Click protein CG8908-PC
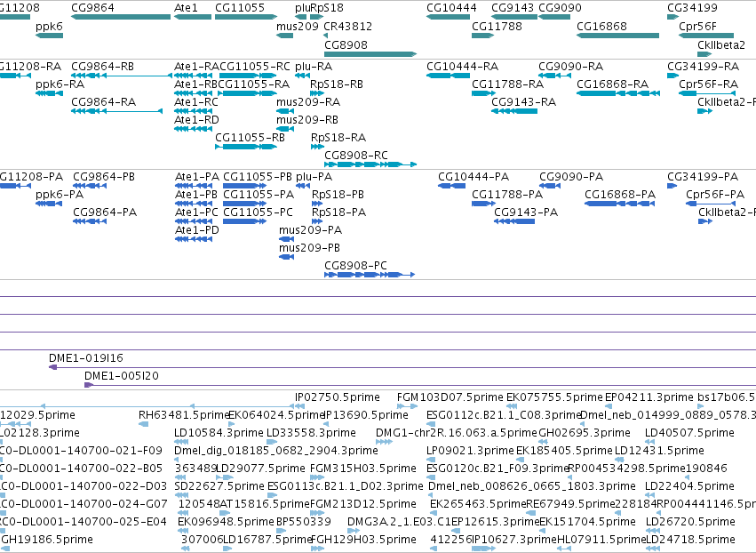This screenshot has width=756, height=553. click(x=370, y=275)
